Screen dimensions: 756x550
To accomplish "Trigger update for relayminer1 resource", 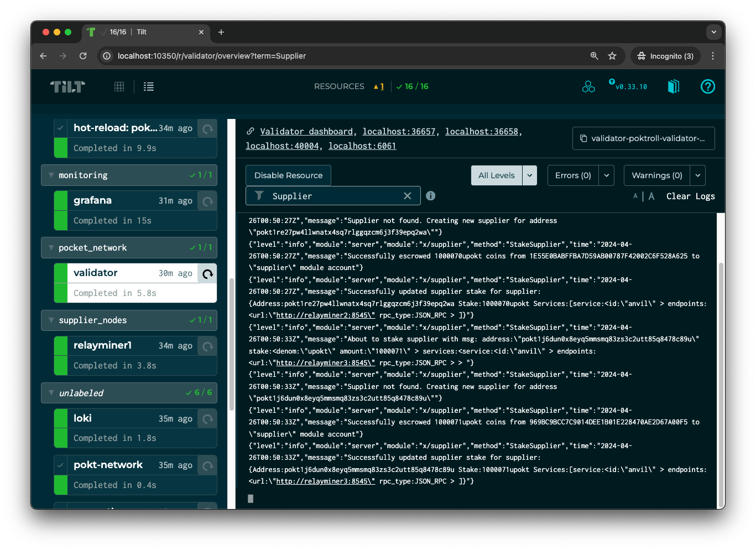I will tap(207, 346).
